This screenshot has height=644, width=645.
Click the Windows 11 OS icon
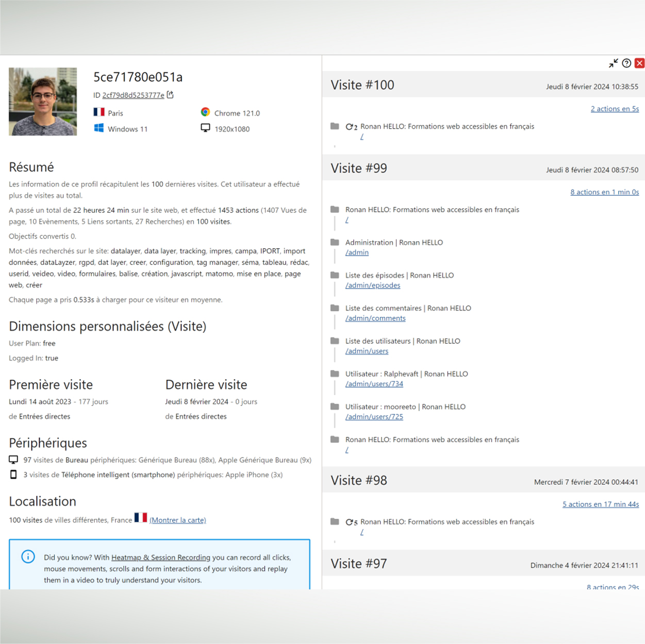coord(98,128)
